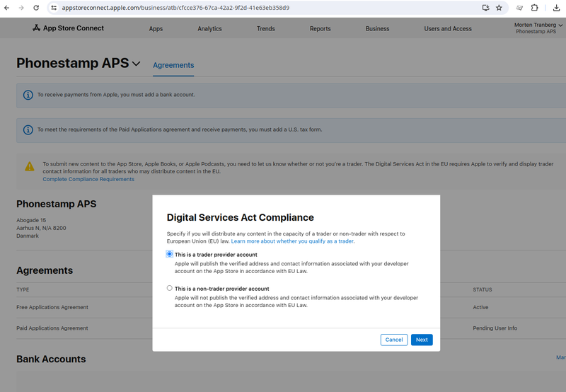Open Complete Compliance Requirements link
This screenshot has width=566, height=392.
88,179
